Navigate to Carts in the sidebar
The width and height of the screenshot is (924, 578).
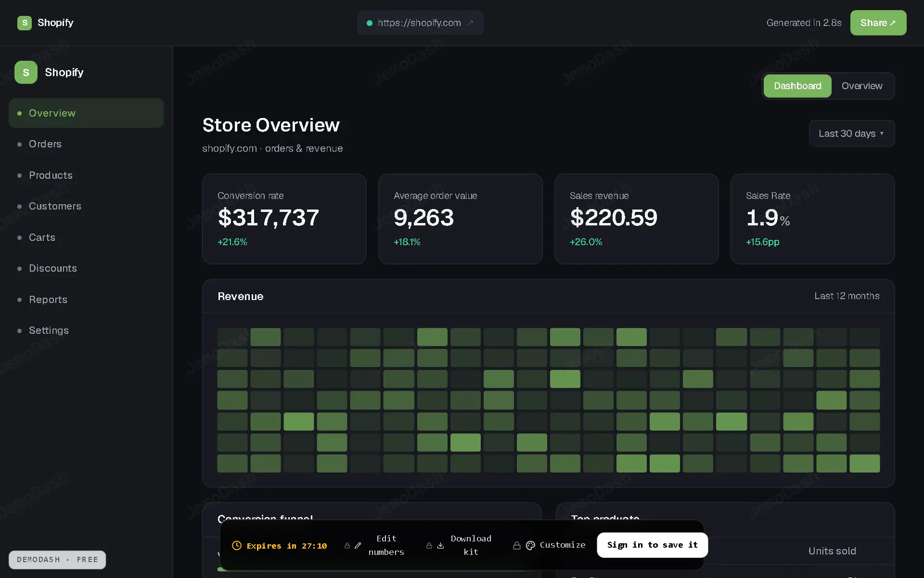86,237
